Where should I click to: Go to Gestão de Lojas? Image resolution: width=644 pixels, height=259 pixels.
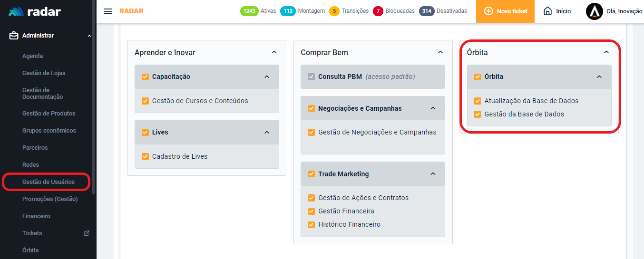pyautogui.click(x=44, y=73)
